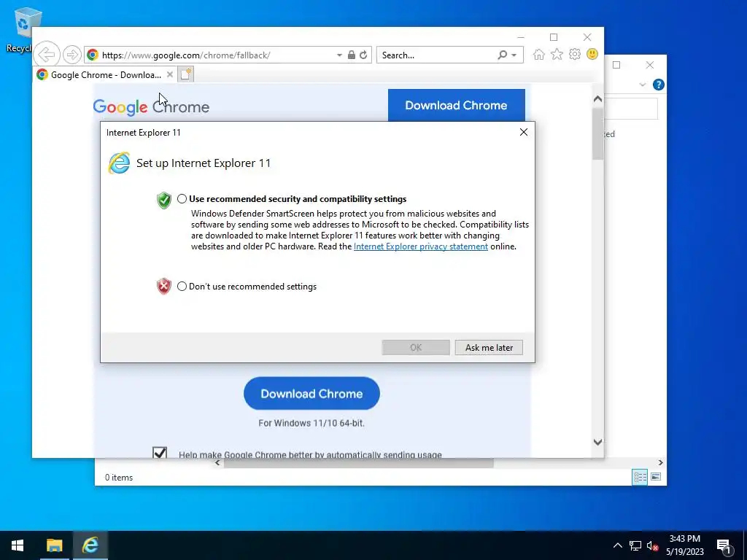Click the page scroll up arrow
Image resolution: width=747 pixels, height=560 pixels.
[x=598, y=99]
